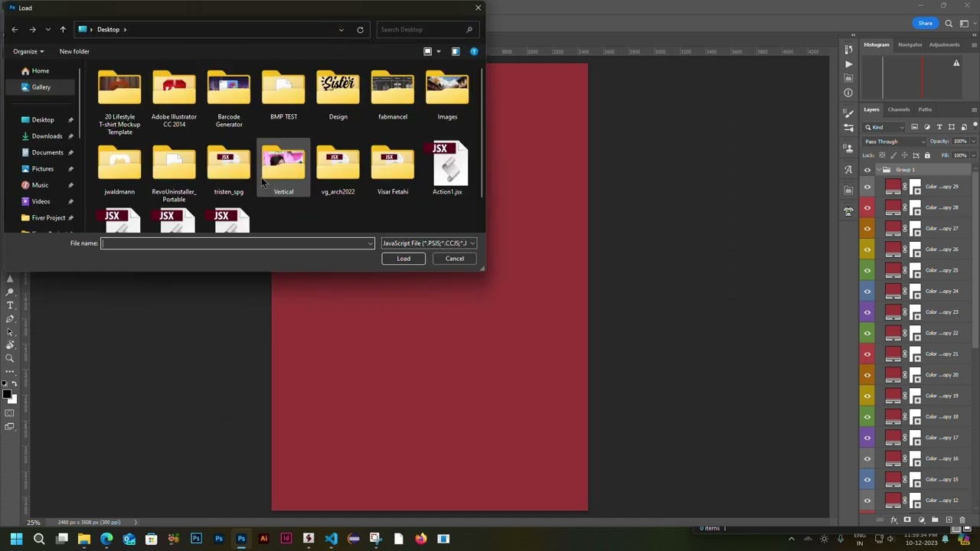The width and height of the screenshot is (980, 551).
Task: Change screen mode icon at toolbar bottom
Action: coord(10,426)
